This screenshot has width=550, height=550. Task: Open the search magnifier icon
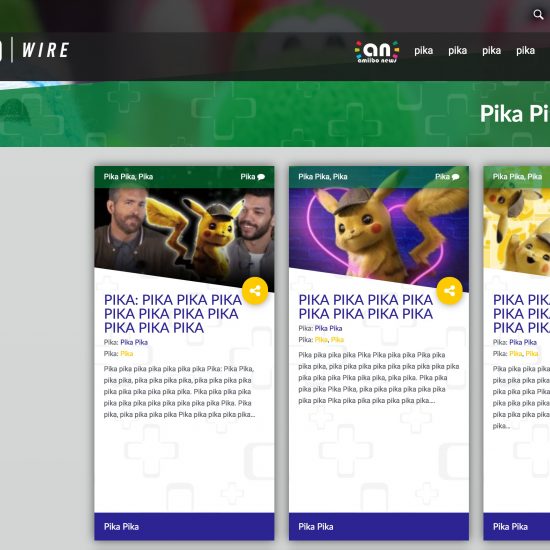coord(538,14)
